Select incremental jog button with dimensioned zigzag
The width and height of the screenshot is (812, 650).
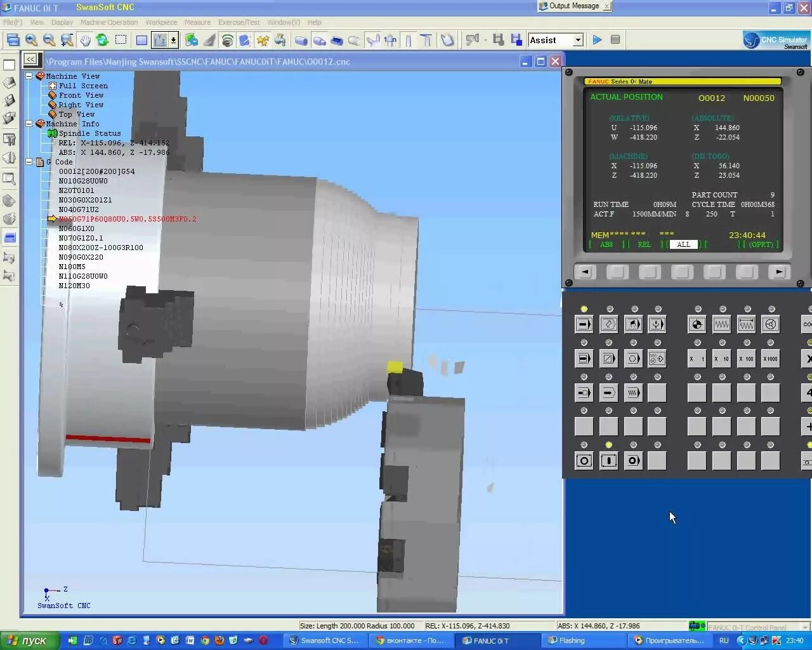746,324
